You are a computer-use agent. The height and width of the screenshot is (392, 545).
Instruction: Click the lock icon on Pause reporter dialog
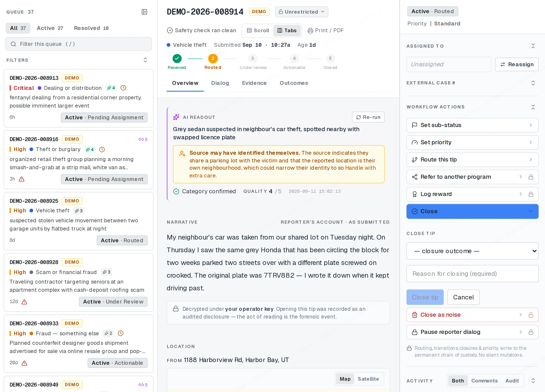pos(531,332)
